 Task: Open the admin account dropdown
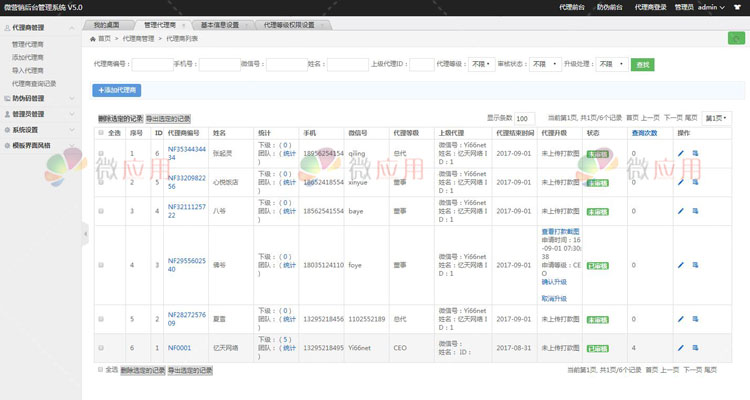point(711,7)
